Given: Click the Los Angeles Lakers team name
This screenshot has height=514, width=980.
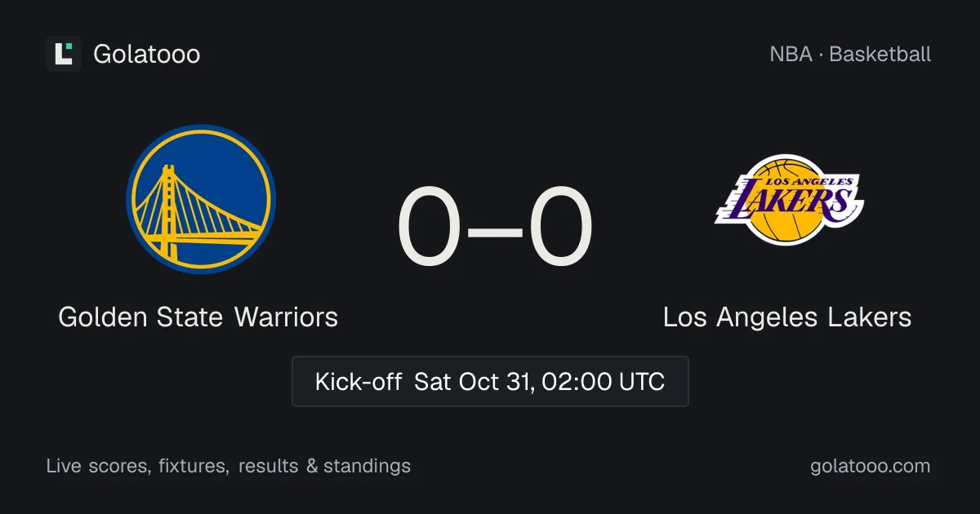Looking at the screenshot, I should point(787,317).
